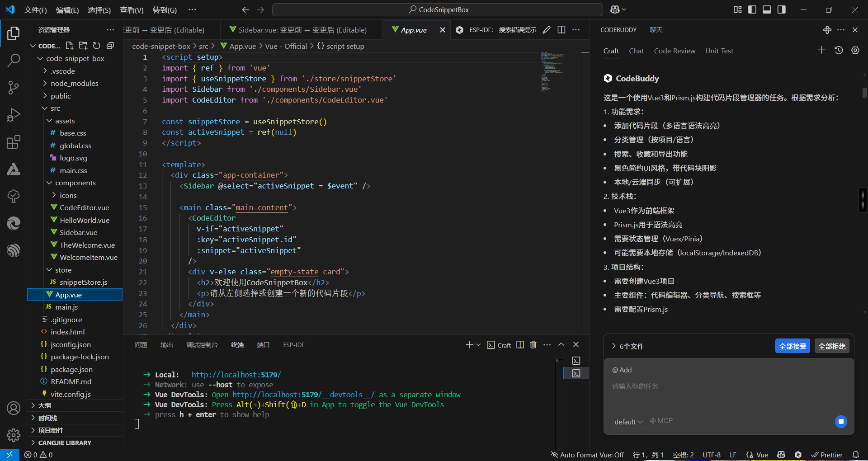The image size is (868, 461).
Task: Split the terminal panel
Action: [520, 345]
